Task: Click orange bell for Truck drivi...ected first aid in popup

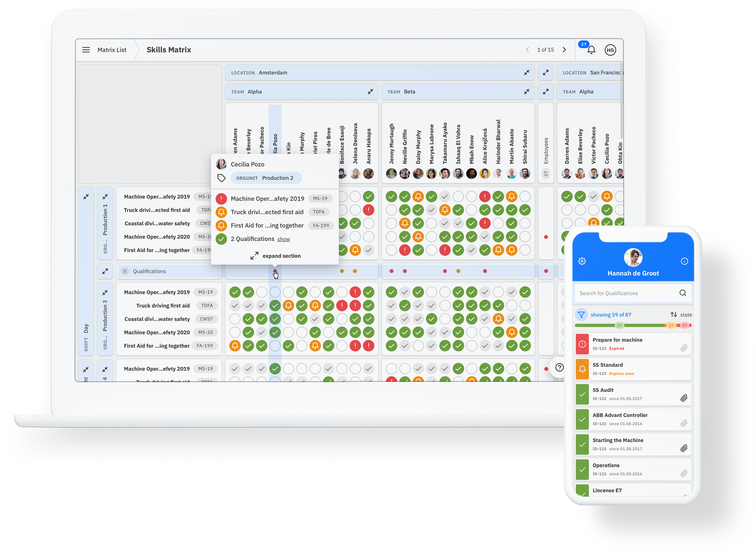Action: pos(221,212)
